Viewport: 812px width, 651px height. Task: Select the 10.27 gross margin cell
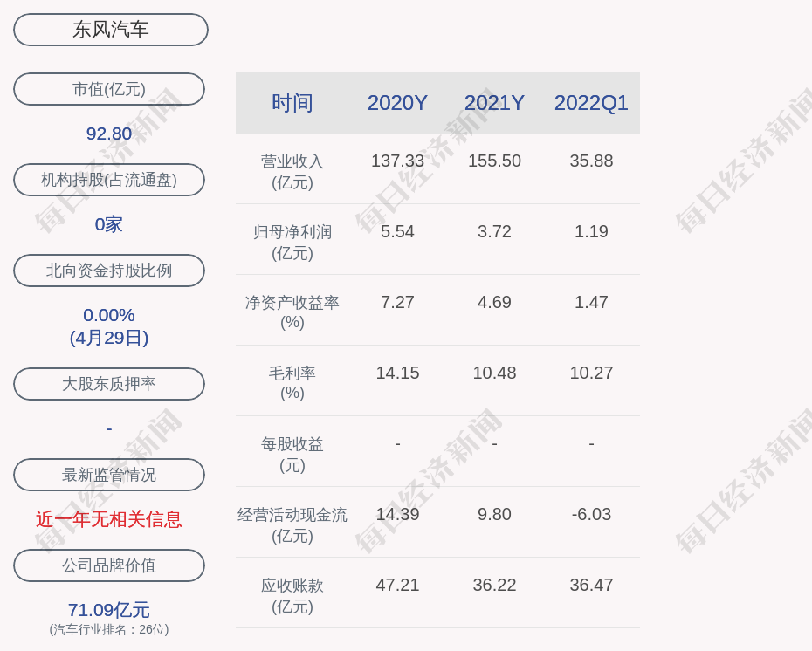point(591,373)
